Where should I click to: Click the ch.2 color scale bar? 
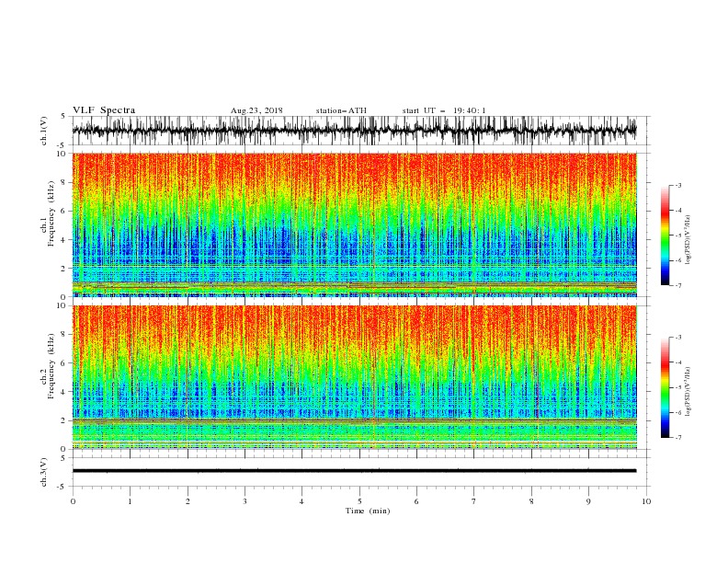tap(665, 387)
